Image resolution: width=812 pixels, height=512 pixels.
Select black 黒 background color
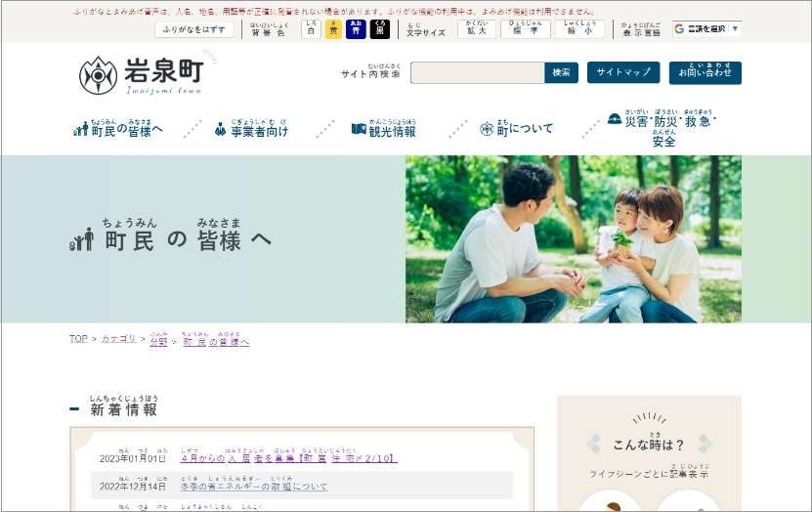tap(379, 29)
